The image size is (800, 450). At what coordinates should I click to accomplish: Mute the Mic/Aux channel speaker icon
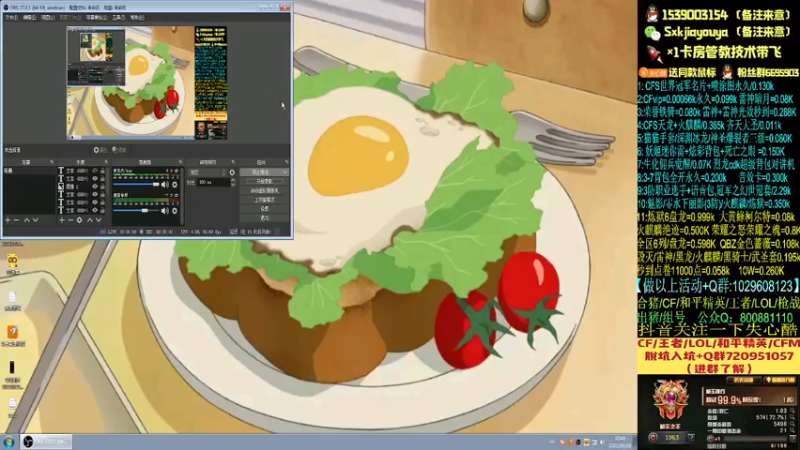[x=165, y=185]
